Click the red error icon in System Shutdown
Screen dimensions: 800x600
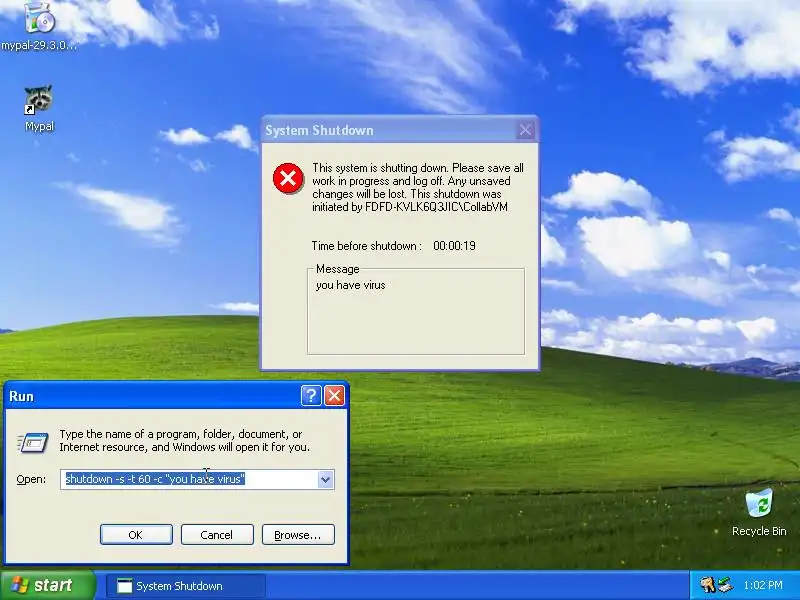[288, 179]
